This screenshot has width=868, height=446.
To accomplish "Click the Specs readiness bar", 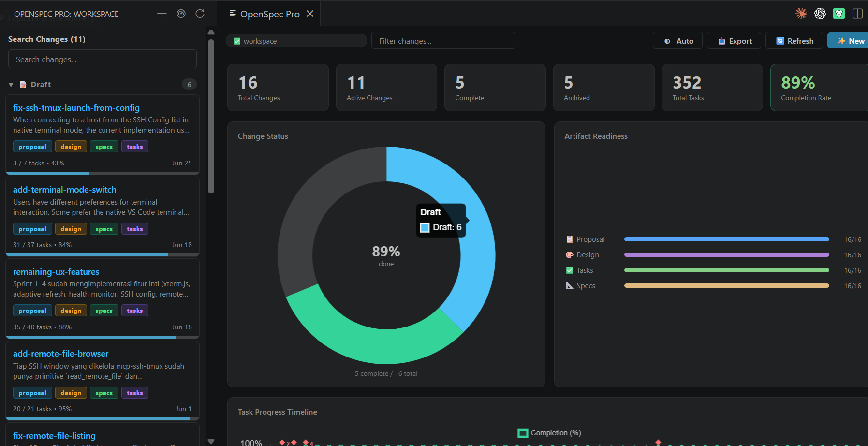I will (x=726, y=286).
